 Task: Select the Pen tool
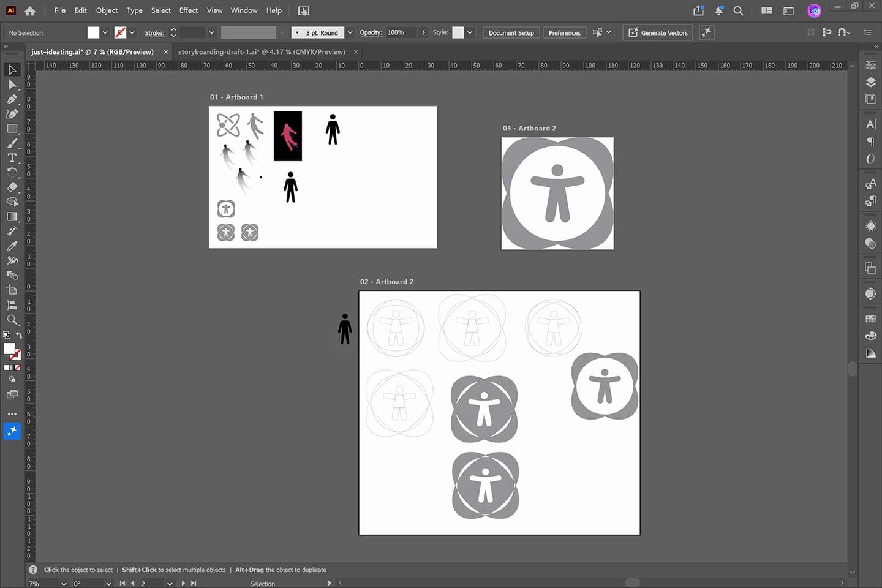pyautogui.click(x=12, y=99)
